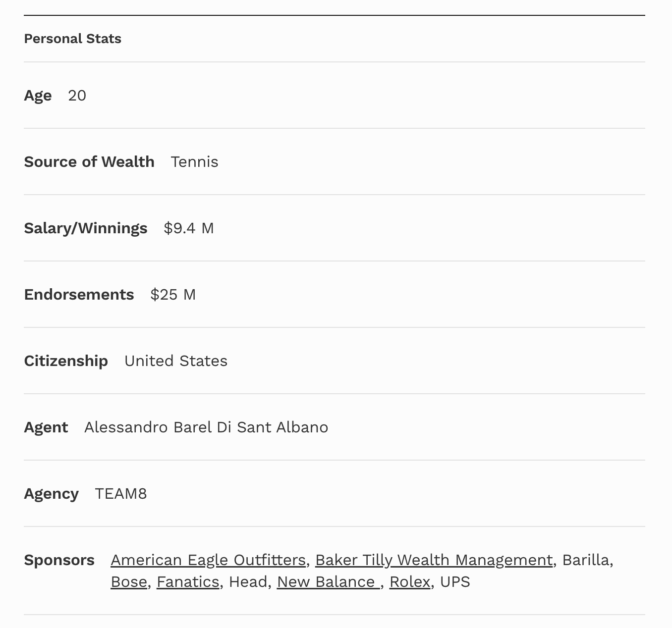Click the Age value 20
Viewport: 672px width, 628px height.
pyautogui.click(x=77, y=96)
